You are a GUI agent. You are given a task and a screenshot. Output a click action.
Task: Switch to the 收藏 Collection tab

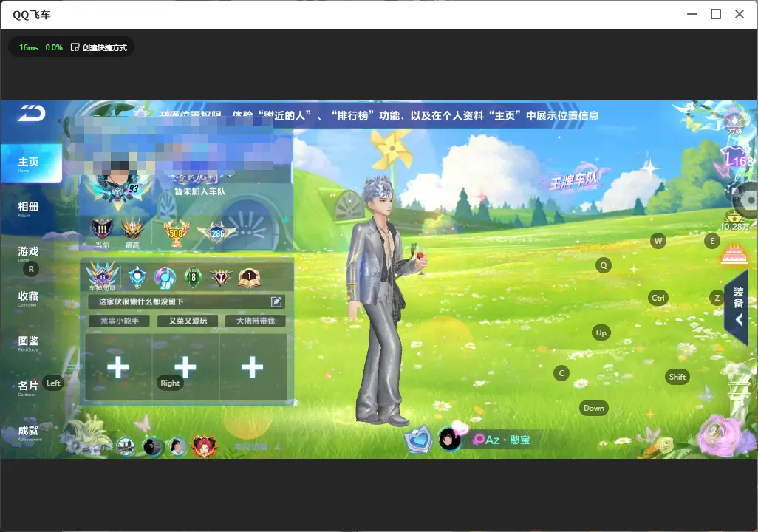[29, 298]
